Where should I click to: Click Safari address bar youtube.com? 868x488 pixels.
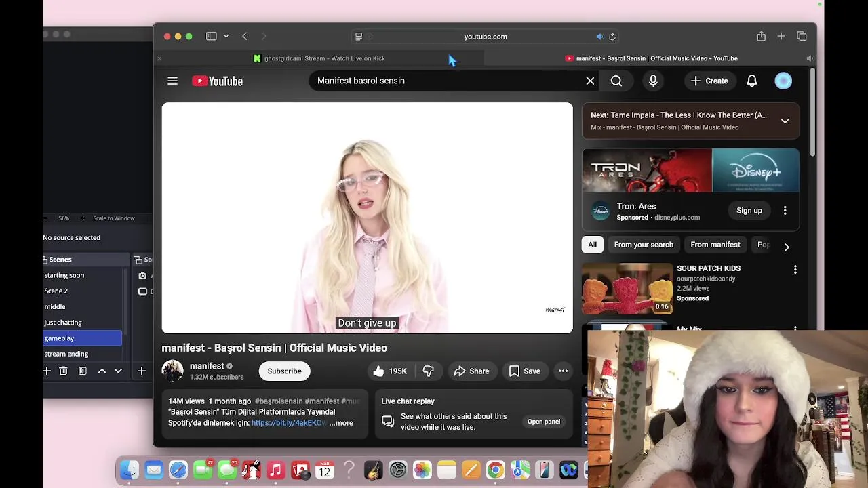coord(486,37)
